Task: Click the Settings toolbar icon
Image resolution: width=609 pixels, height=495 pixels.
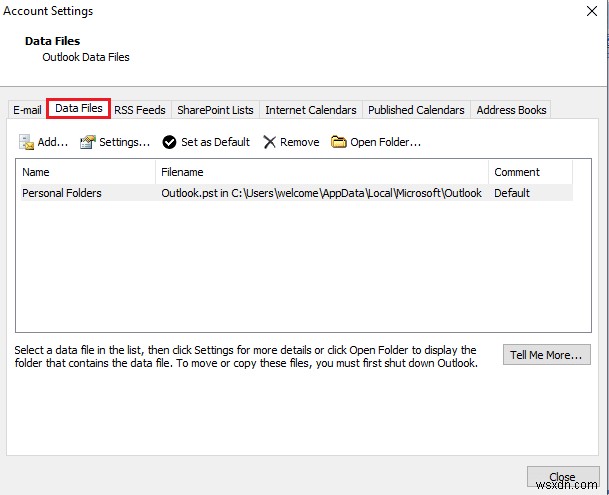Action: pos(88,142)
